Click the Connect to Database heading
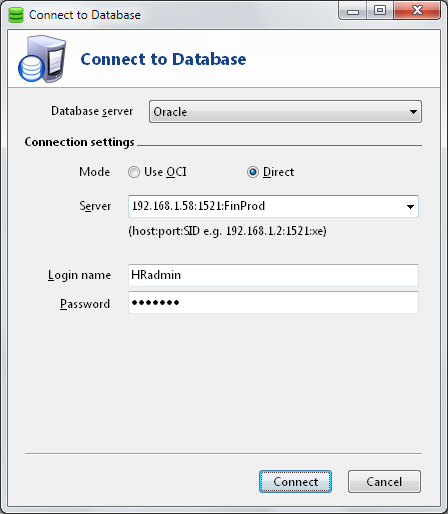The height and width of the screenshot is (514, 448). point(163,59)
